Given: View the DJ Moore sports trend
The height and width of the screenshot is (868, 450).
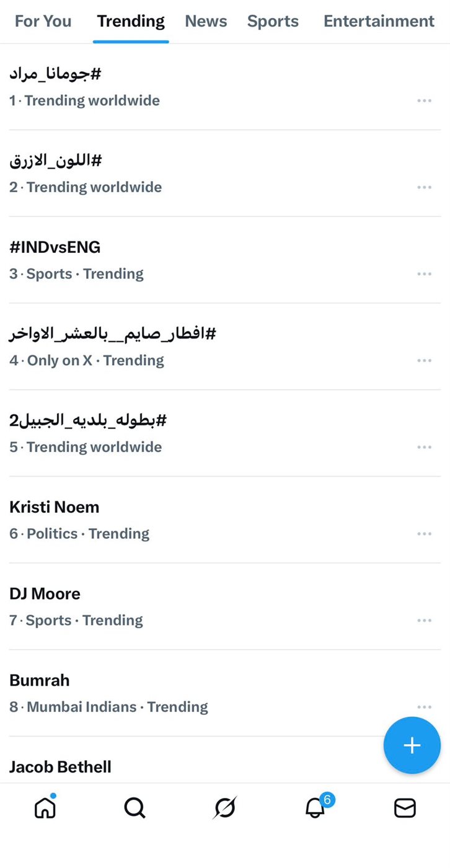Looking at the screenshot, I should [45, 594].
